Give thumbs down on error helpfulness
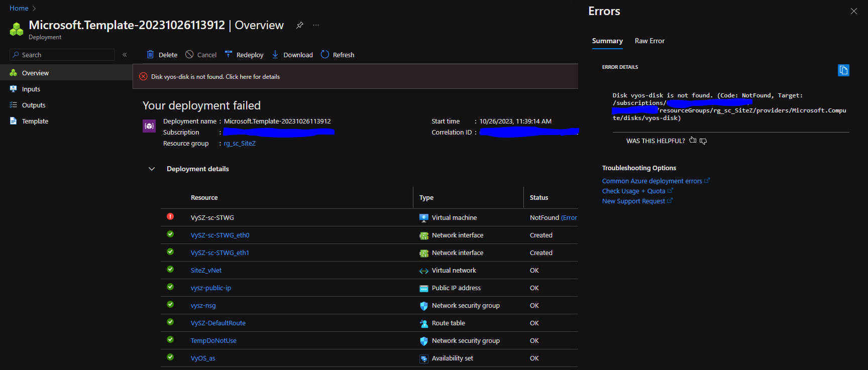 click(703, 141)
